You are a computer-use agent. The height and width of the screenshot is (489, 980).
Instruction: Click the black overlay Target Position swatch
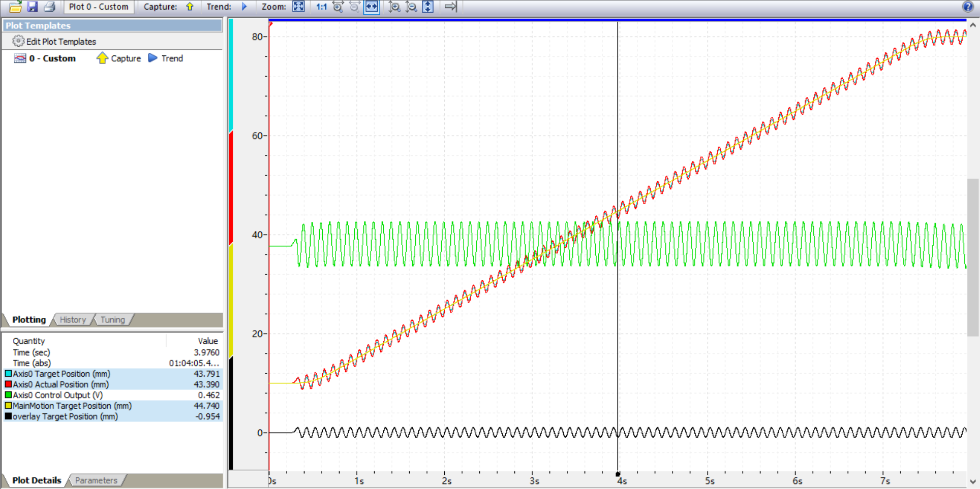pyautogui.click(x=8, y=416)
